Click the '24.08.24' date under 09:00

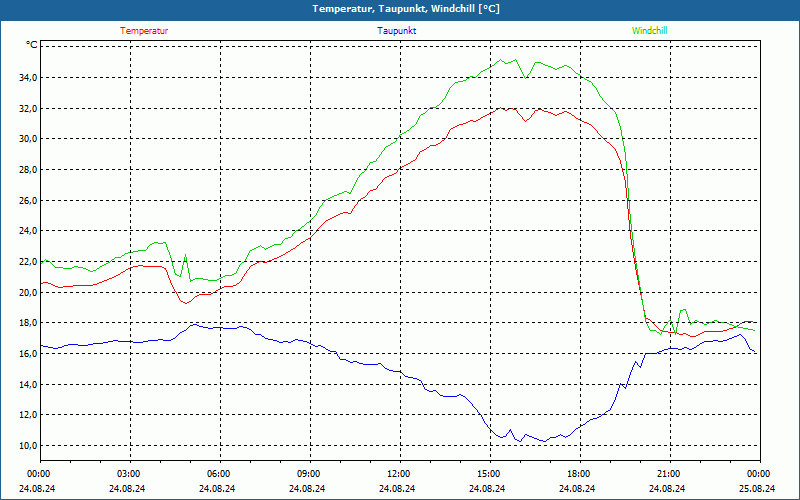(x=308, y=488)
